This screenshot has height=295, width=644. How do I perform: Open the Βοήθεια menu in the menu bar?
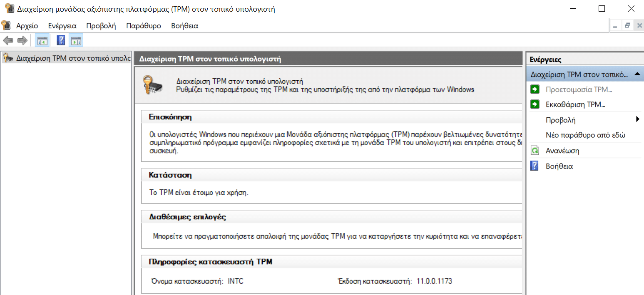click(185, 26)
